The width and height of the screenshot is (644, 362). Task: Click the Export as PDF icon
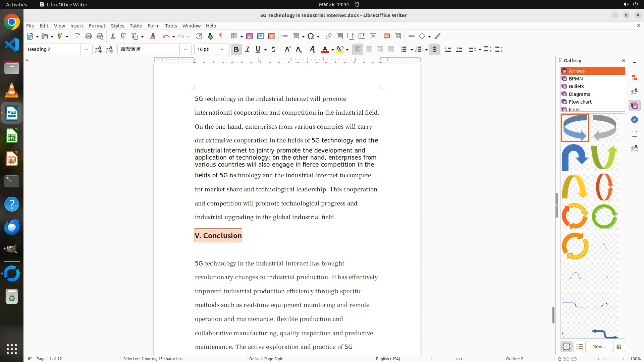tap(77, 37)
